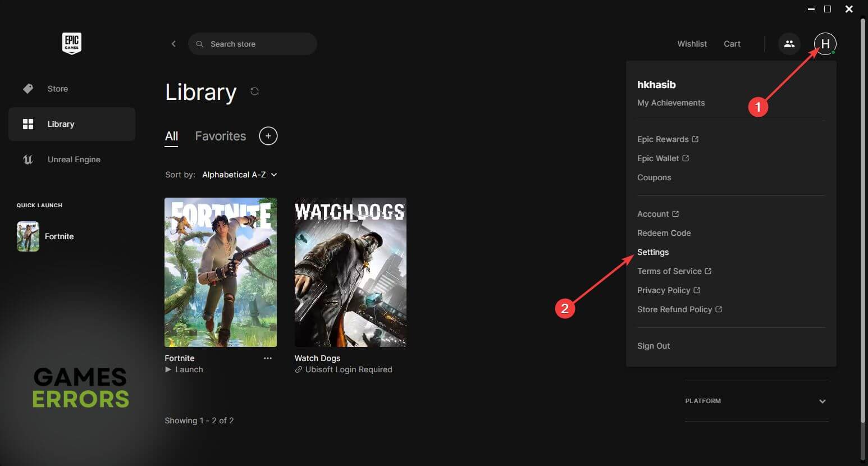The image size is (868, 466).
Task: Open Store from the sidebar
Action: (x=57, y=89)
